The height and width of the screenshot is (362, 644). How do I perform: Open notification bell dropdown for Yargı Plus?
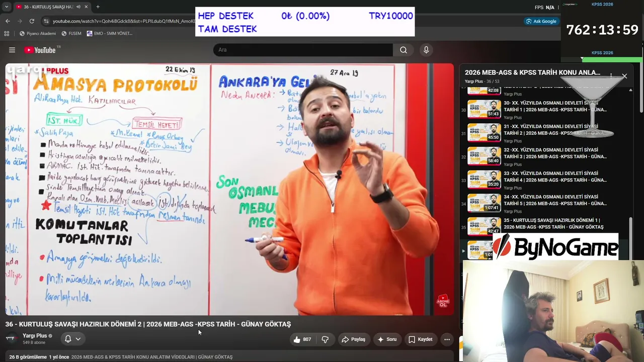pyautogui.click(x=72, y=339)
